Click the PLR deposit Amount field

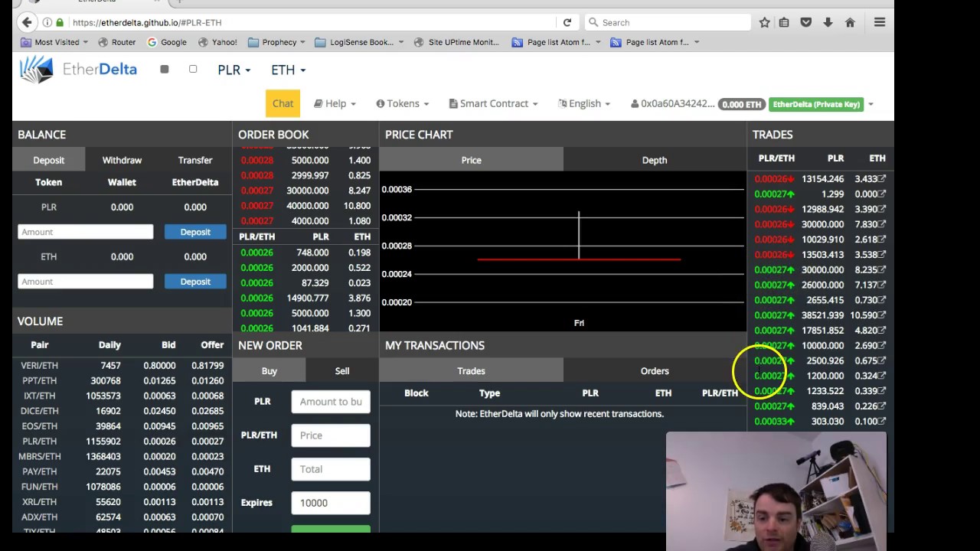[86, 232]
